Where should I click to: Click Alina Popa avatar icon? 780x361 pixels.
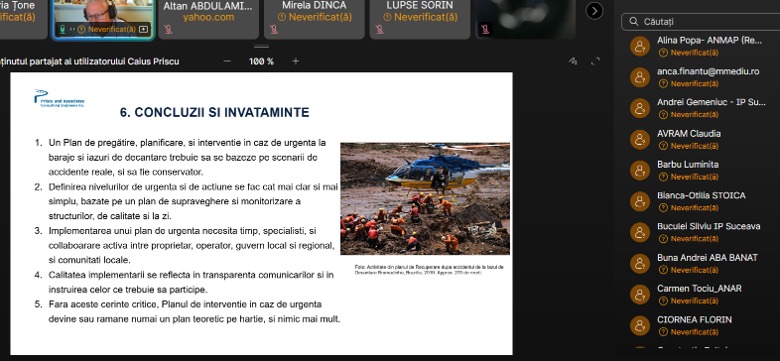[640, 47]
